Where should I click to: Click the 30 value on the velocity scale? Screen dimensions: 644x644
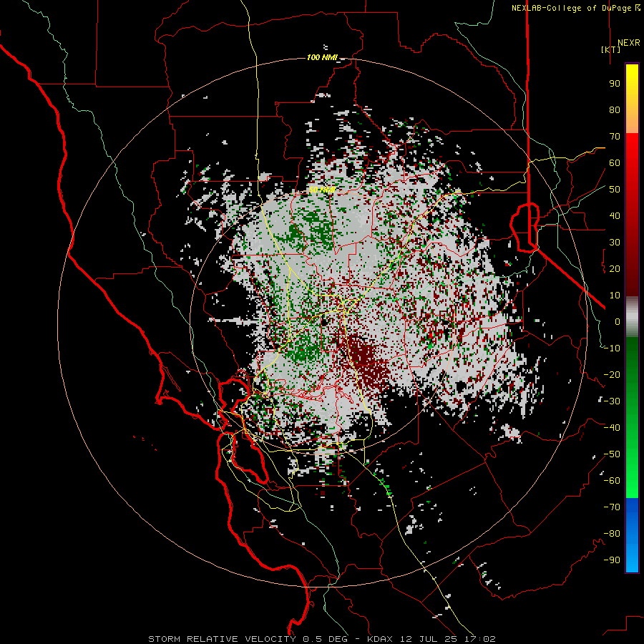[615, 243]
